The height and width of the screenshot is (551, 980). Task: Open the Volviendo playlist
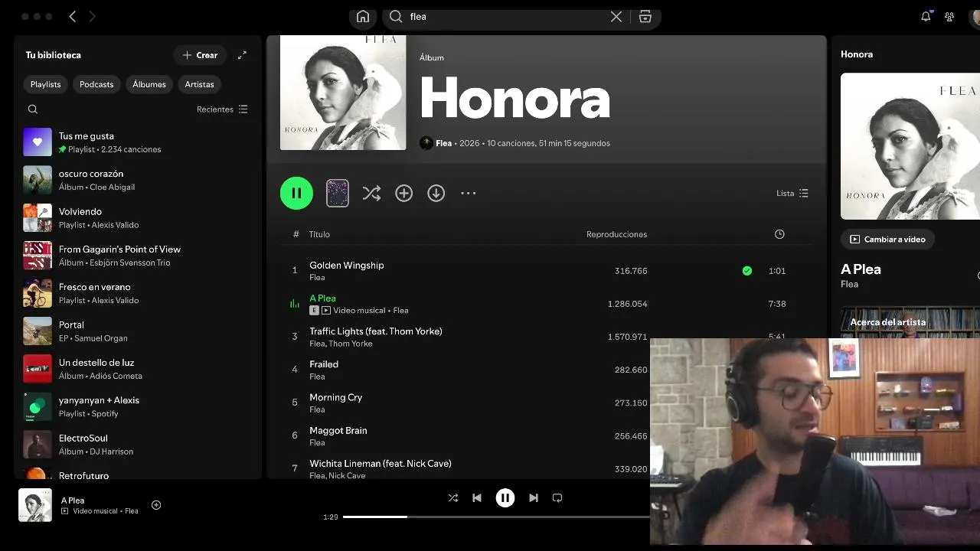tap(138, 217)
